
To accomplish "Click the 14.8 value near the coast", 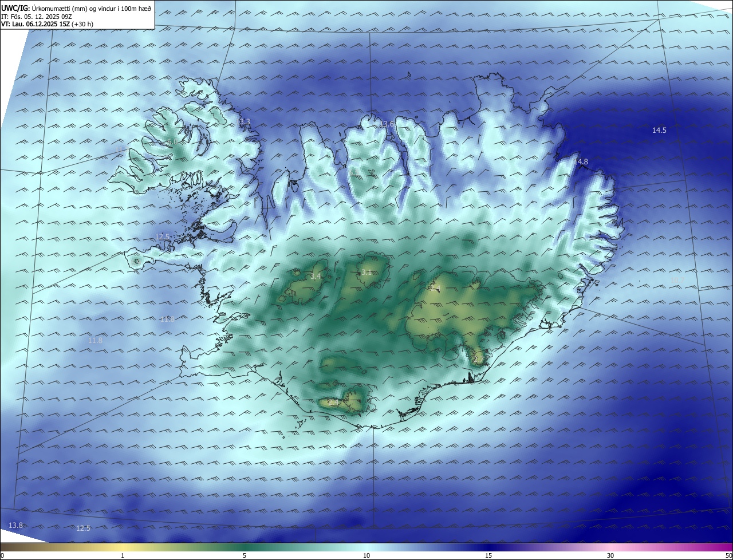I will 581,162.
